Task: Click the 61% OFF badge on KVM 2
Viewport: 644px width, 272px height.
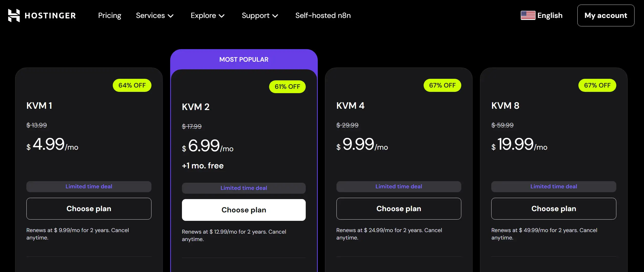Action: tap(287, 87)
